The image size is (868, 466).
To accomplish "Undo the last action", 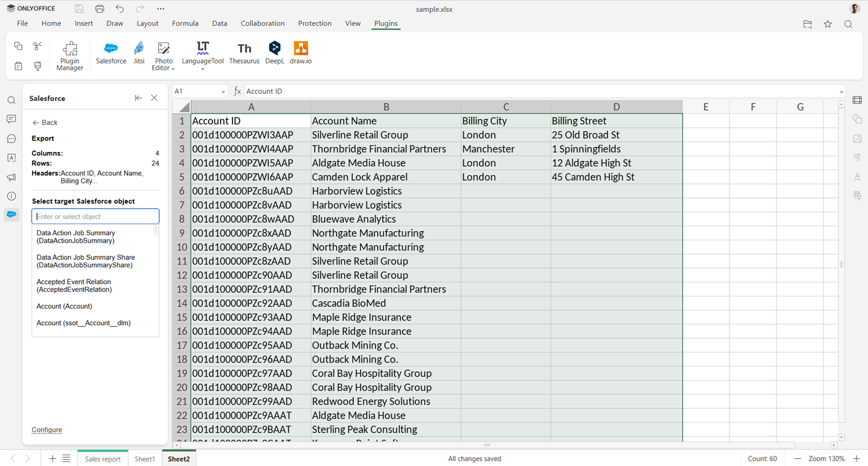I will [120, 8].
